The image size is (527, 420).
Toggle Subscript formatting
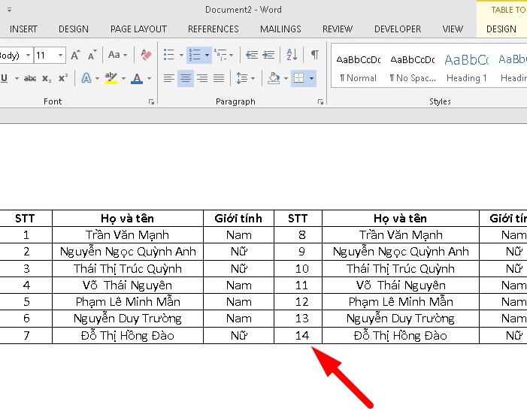pyautogui.click(x=47, y=79)
